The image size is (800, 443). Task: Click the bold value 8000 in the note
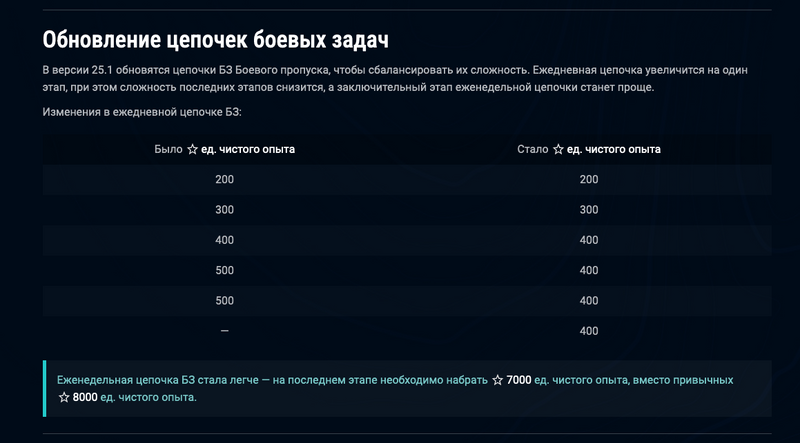(x=85, y=397)
